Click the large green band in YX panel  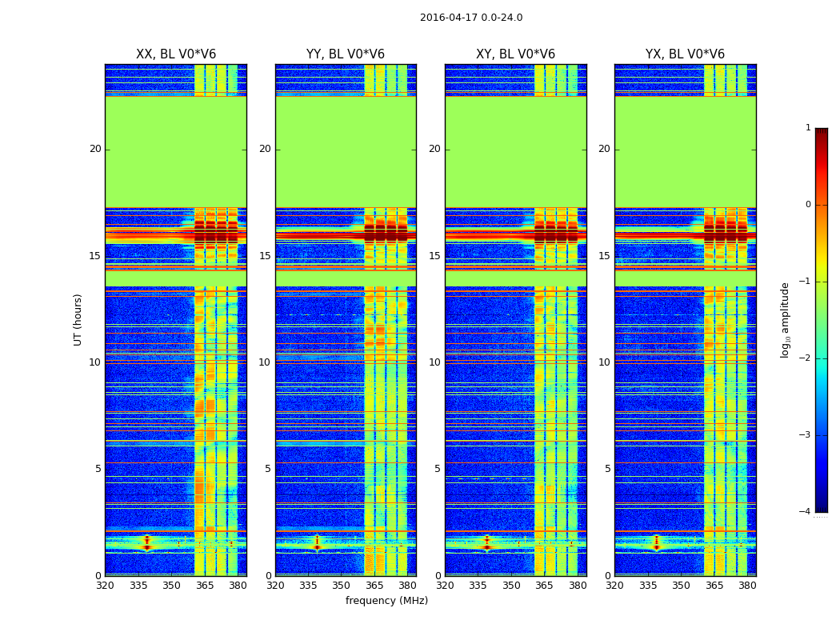(685, 152)
